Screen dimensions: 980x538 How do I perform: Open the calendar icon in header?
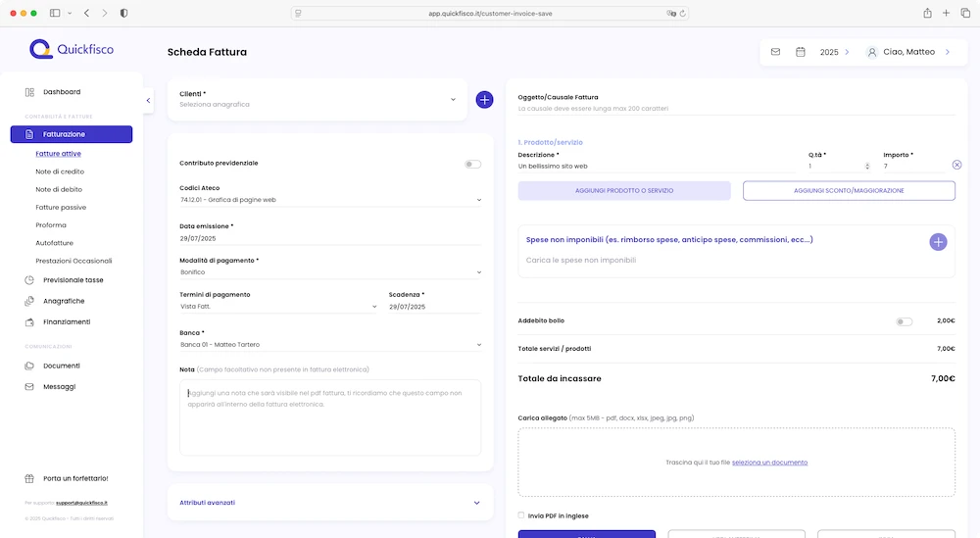coord(800,52)
